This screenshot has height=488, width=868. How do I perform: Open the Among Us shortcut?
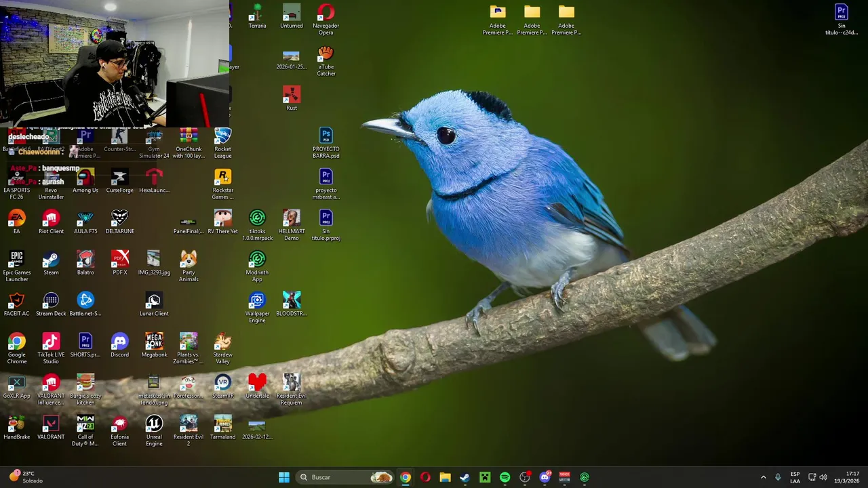85,181
